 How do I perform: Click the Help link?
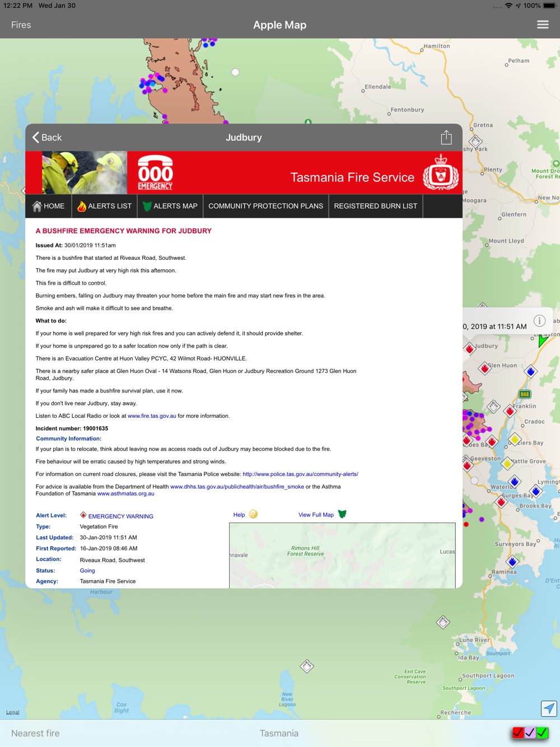(x=239, y=515)
